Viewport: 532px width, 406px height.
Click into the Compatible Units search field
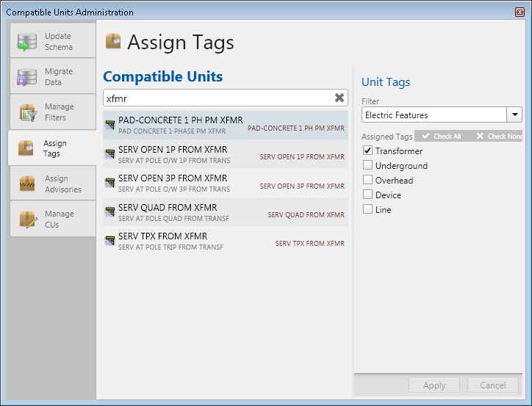click(x=217, y=98)
